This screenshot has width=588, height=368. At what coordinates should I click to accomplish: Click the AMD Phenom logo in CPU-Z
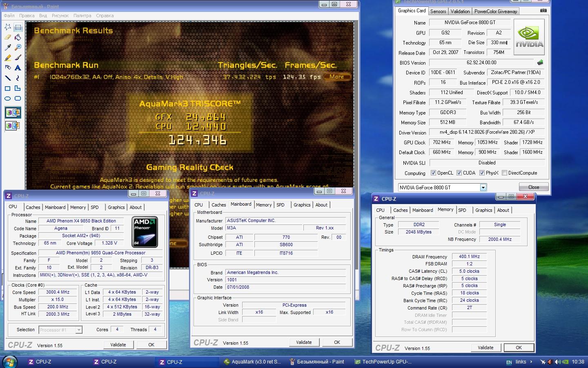tap(145, 232)
